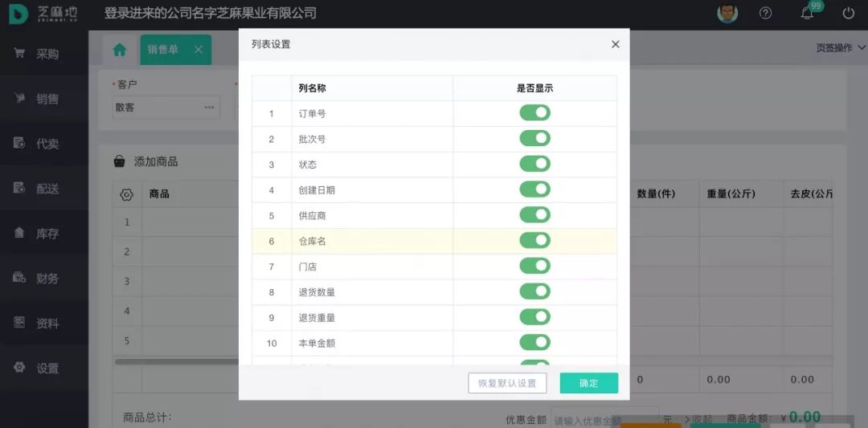Select the 仓库名 row name

coord(312,241)
